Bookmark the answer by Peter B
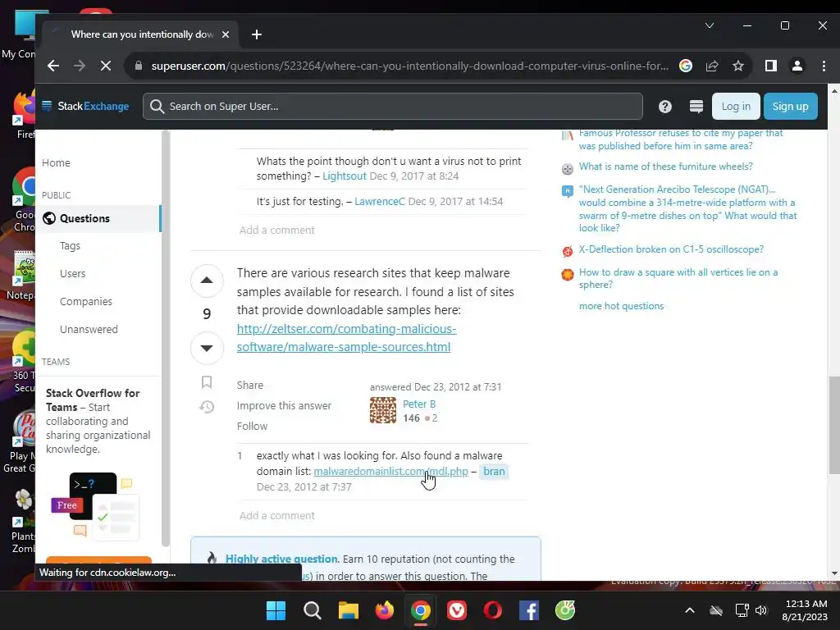 point(207,382)
